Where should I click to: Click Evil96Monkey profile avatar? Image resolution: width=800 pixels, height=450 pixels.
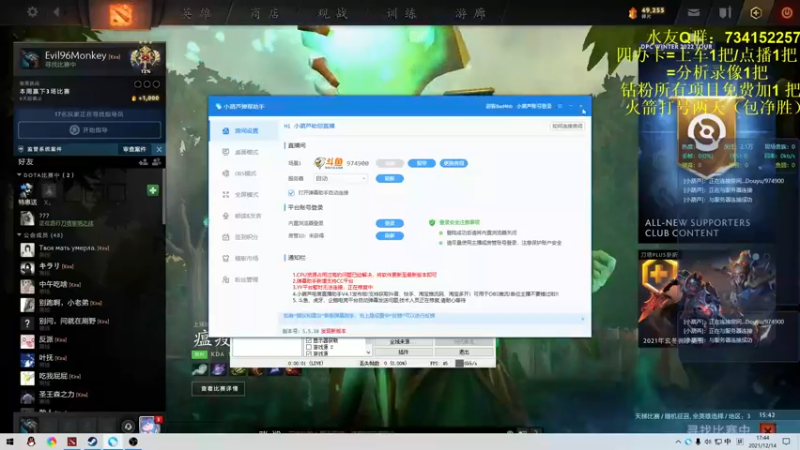30,59
